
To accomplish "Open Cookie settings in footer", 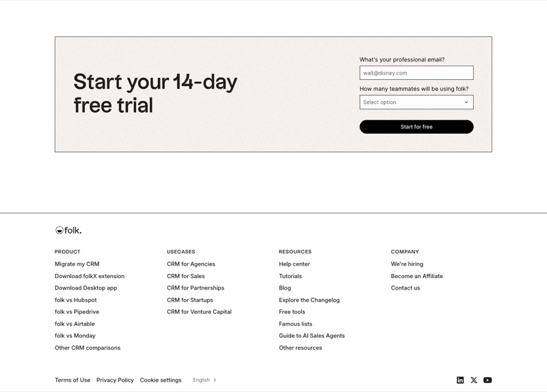I will pos(161,380).
